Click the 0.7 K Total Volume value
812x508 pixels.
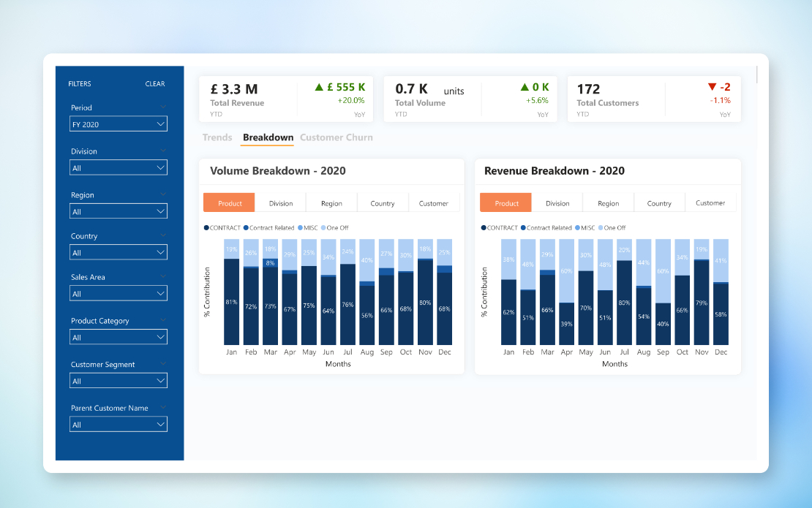411,89
